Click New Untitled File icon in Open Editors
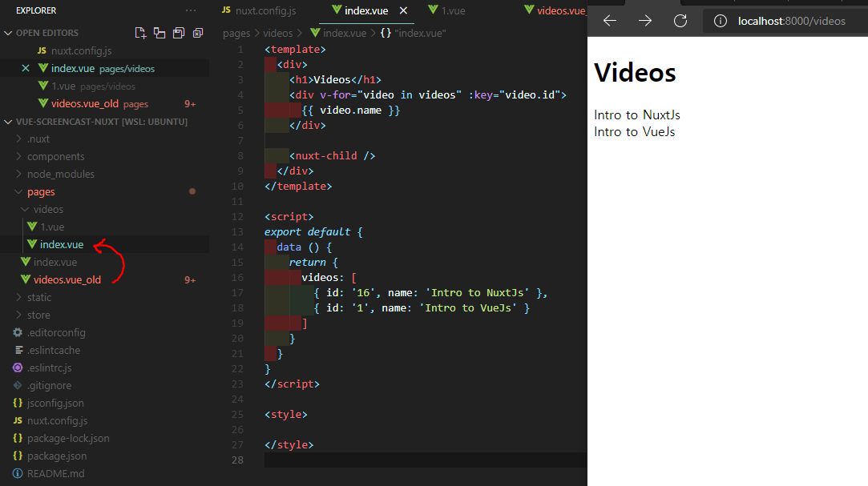The height and width of the screenshot is (486, 868). pos(140,33)
